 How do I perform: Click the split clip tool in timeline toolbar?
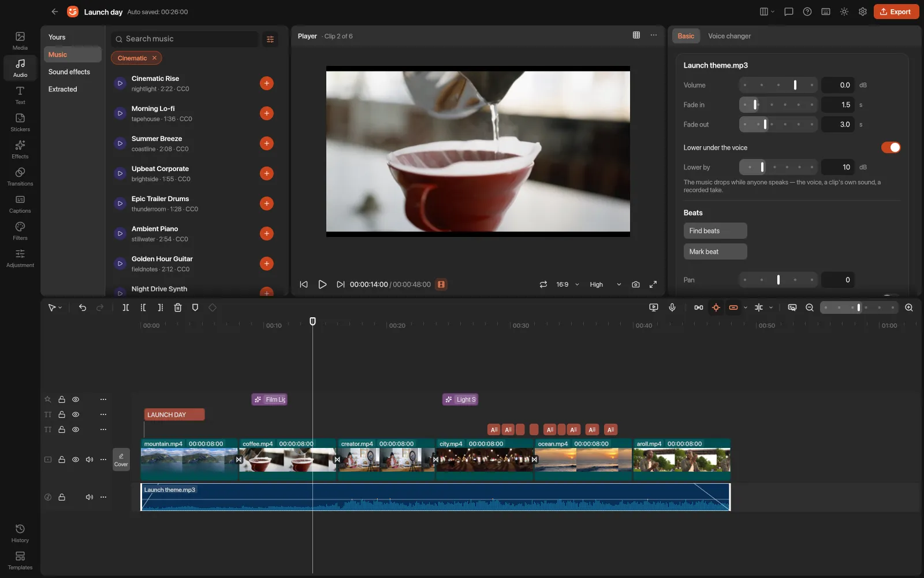(x=126, y=307)
